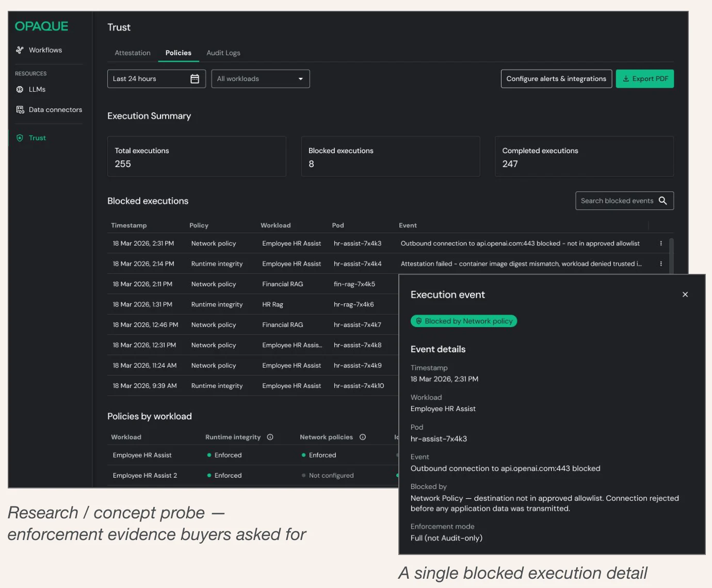Expand the All workloads dropdown
712x588 pixels.
[261, 79]
